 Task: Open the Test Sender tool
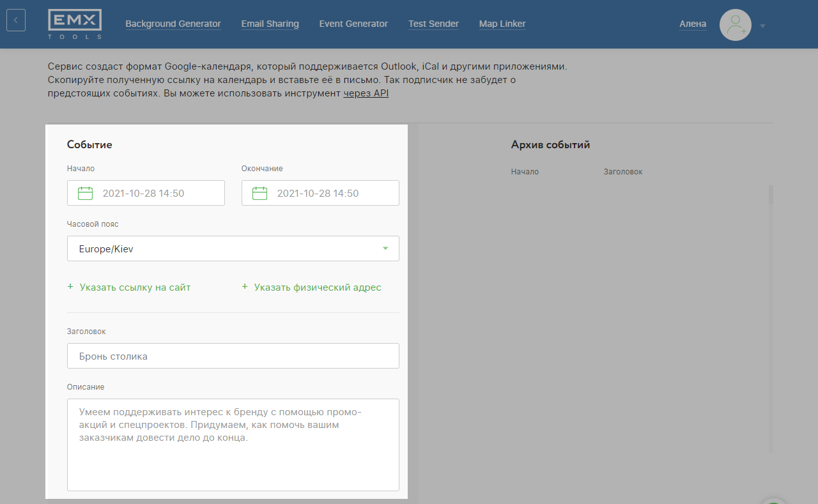(433, 24)
